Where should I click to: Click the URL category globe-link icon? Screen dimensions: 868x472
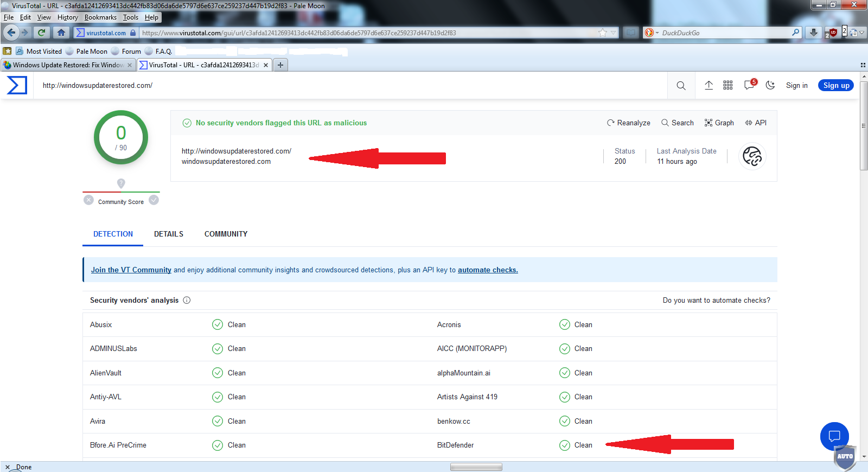pyautogui.click(x=752, y=156)
